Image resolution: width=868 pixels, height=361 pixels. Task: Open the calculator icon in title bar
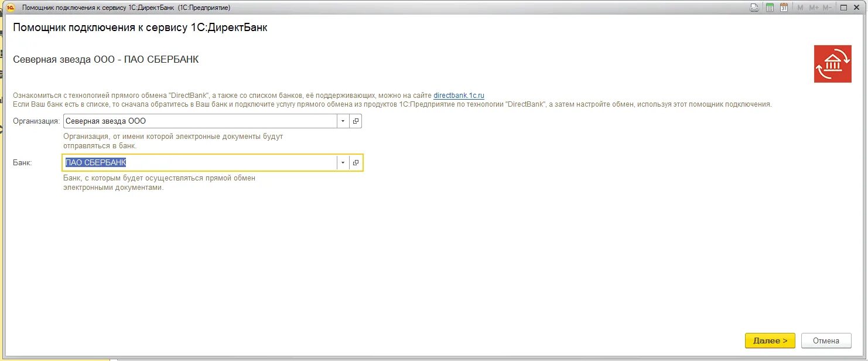tap(770, 8)
